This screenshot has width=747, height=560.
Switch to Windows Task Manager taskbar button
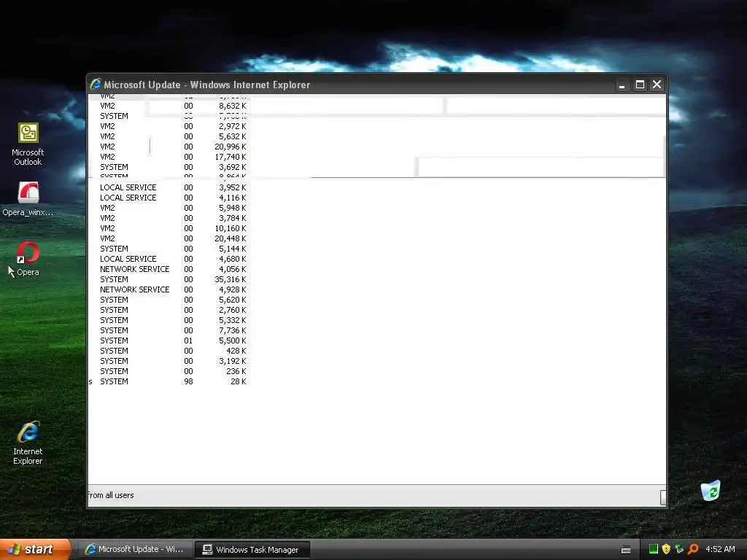click(x=252, y=550)
